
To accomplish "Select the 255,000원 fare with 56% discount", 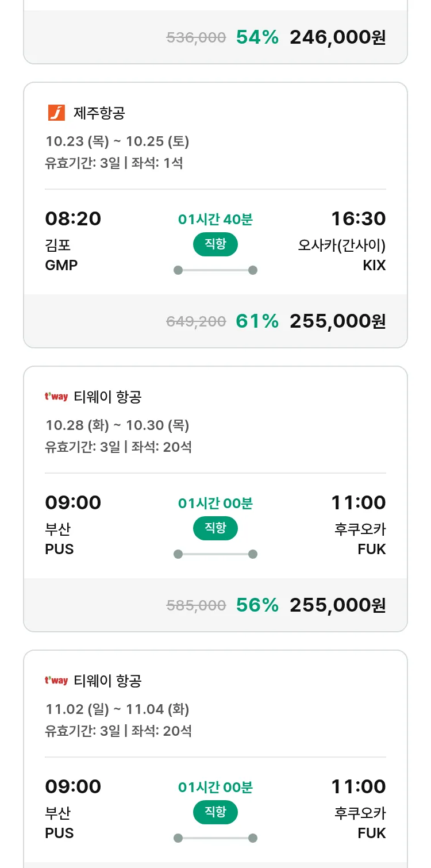I will coord(337,605).
